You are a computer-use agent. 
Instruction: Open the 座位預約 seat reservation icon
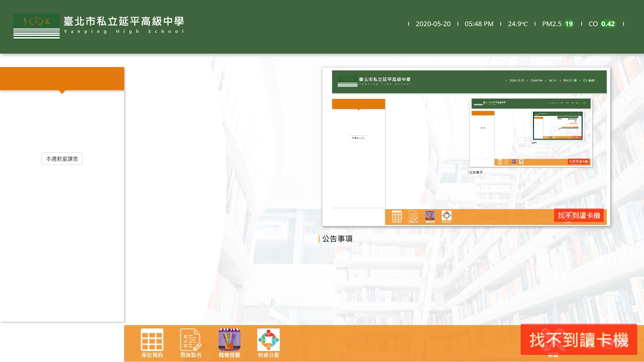tap(152, 343)
